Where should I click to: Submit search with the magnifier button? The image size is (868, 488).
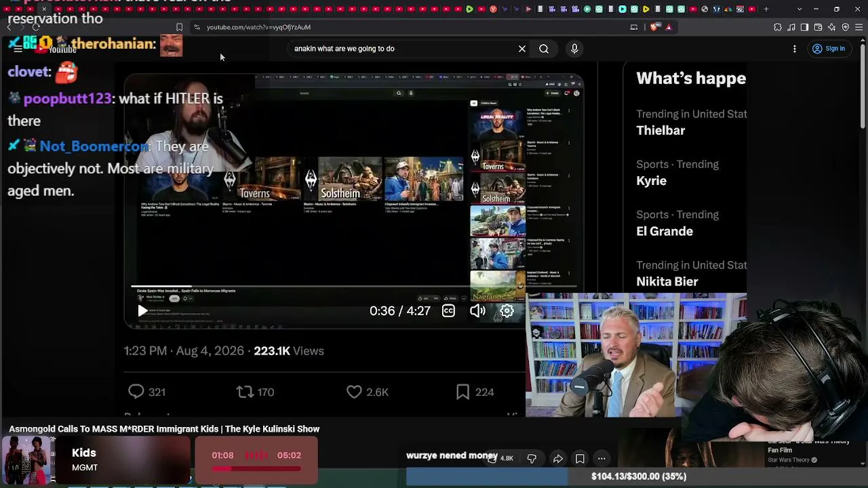pos(544,49)
